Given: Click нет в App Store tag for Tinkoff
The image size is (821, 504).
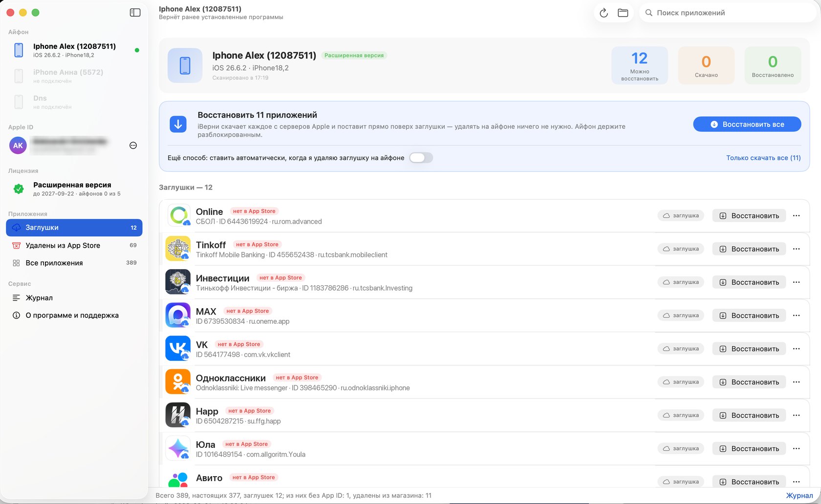Looking at the screenshot, I should (257, 244).
